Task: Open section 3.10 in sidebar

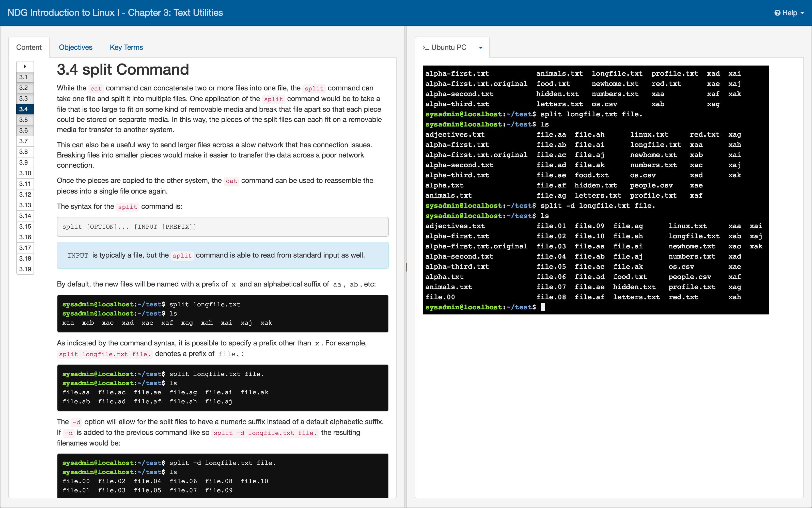Action: pyautogui.click(x=25, y=173)
